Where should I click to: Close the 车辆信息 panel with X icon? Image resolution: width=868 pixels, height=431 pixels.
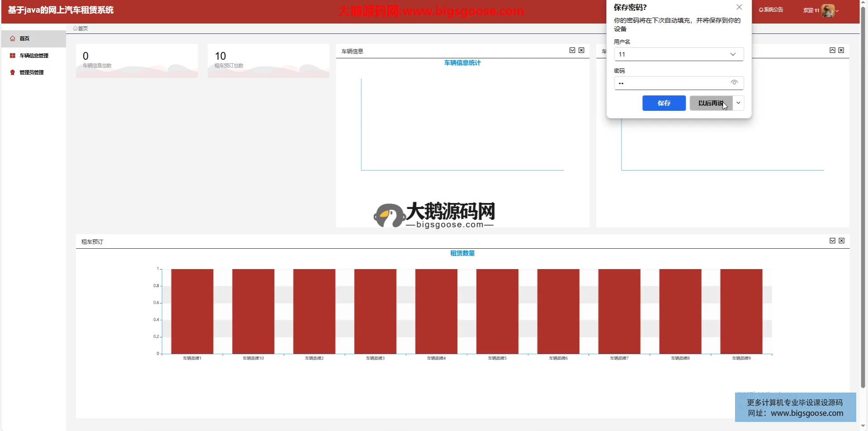click(582, 51)
